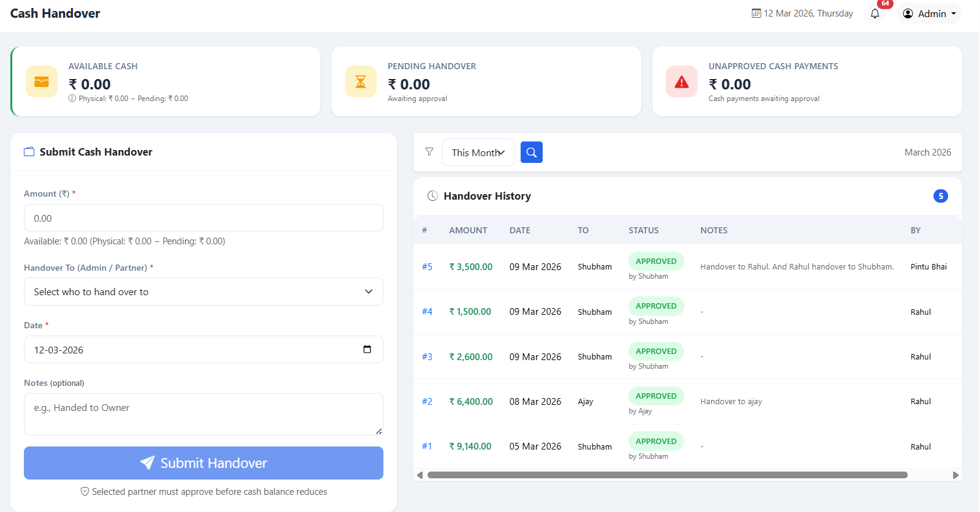
Task: Click the ₹ 3,500.00 amount
Action: 470,266
